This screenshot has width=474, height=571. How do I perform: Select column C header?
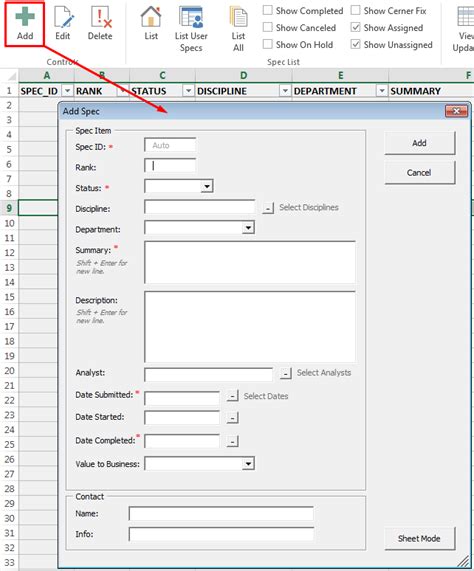[162, 75]
